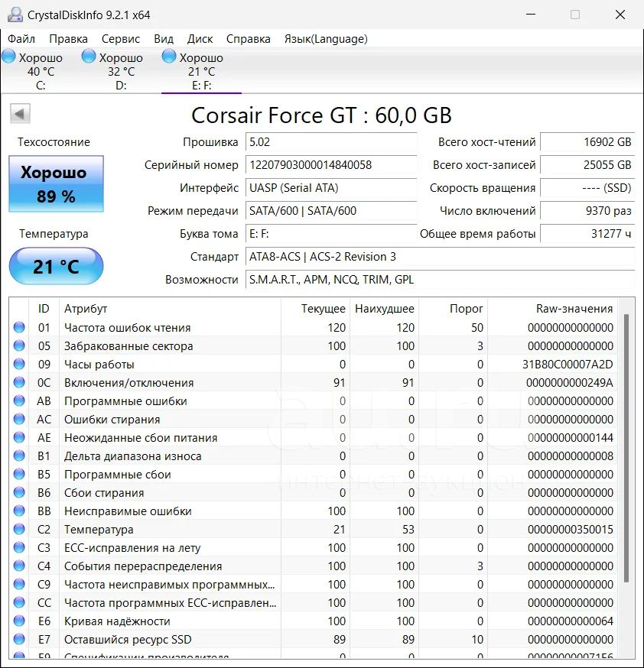The width and height of the screenshot is (644, 668).
Task: Click status orb for attribute 01
Action: 19,327
